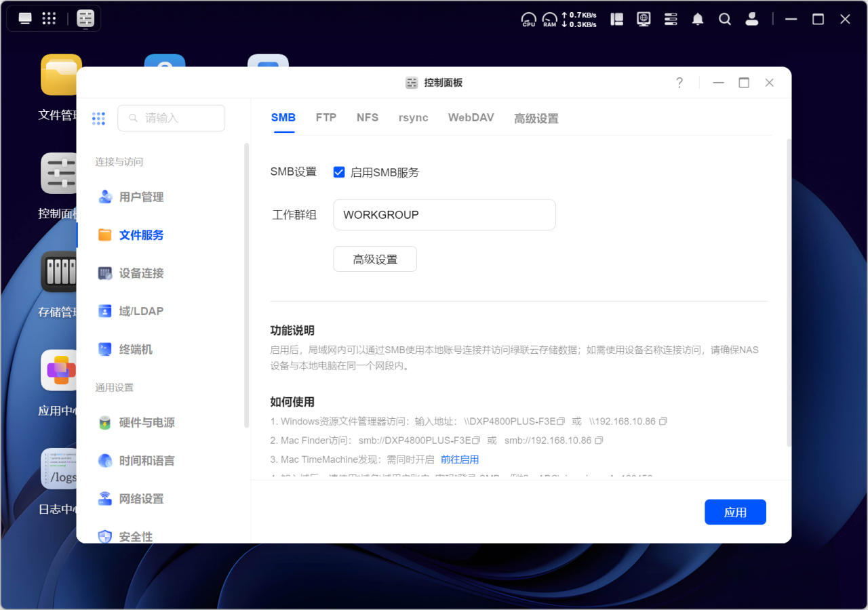Toggle the 启用SMB服务 checkbox
Image resolution: width=868 pixels, height=610 pixels.
click(x=339, y=172)
